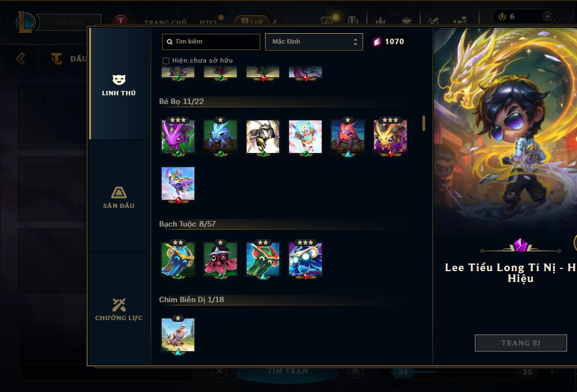Choose the three-star blue Bạch Tuộc with goggles
Image resolution: width=577 pixels, height=392 pixels.
coord(305,259)
